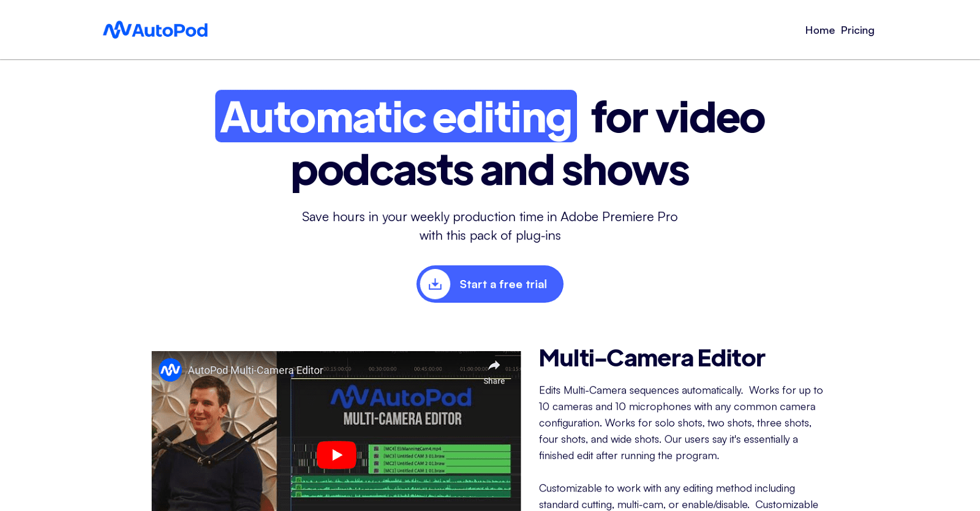Viewport: 980px width, 511px height.
Task: Click the Save hours in production subtitle text
Action: tap(490, 226)
